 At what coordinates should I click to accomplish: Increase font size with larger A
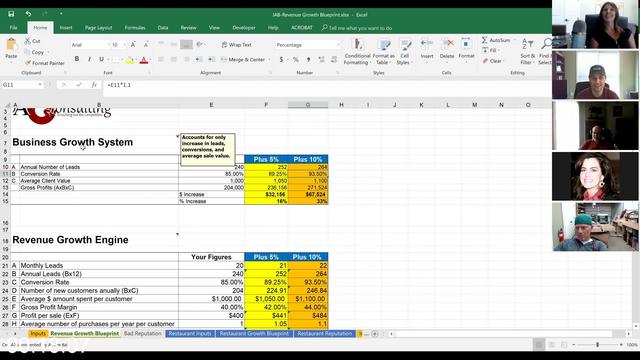coord(133,44)
